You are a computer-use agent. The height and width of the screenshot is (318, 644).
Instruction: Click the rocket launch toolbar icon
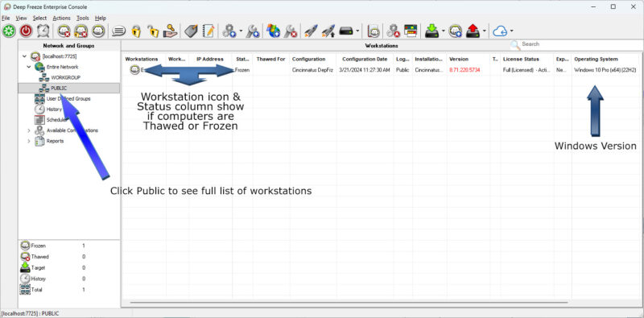pyautogui.click(x=311, y=31)
